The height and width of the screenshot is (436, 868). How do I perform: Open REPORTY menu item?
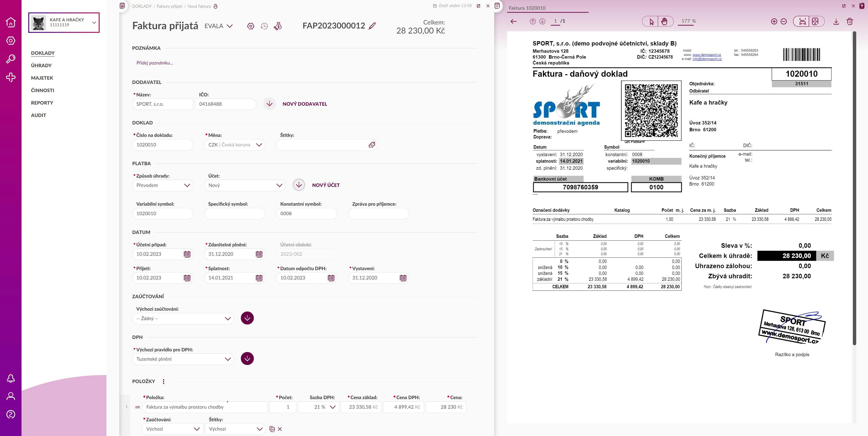(42, 103)
